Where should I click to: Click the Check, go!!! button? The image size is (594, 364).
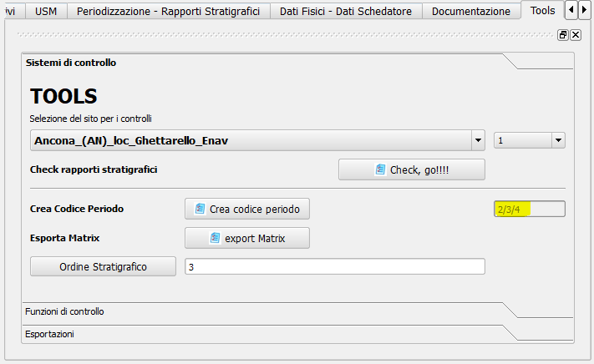[411, 169]
